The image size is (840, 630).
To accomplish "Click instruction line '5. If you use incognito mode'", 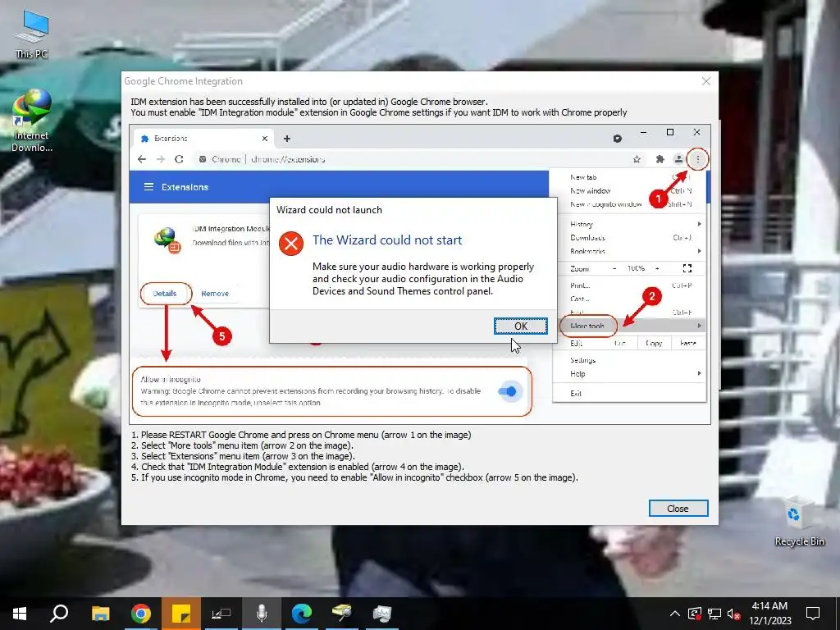I will point(354,477).
